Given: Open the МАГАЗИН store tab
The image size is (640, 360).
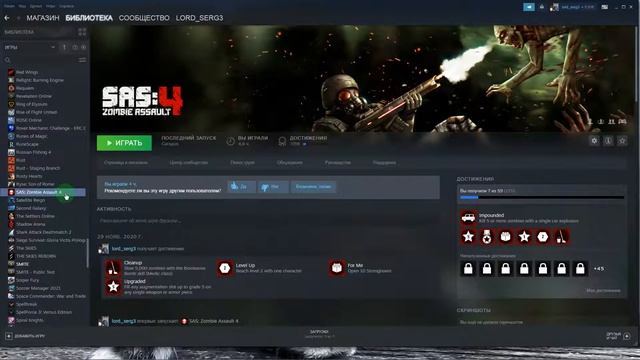Looking at the screenshot, I should [x=43, y=18].
